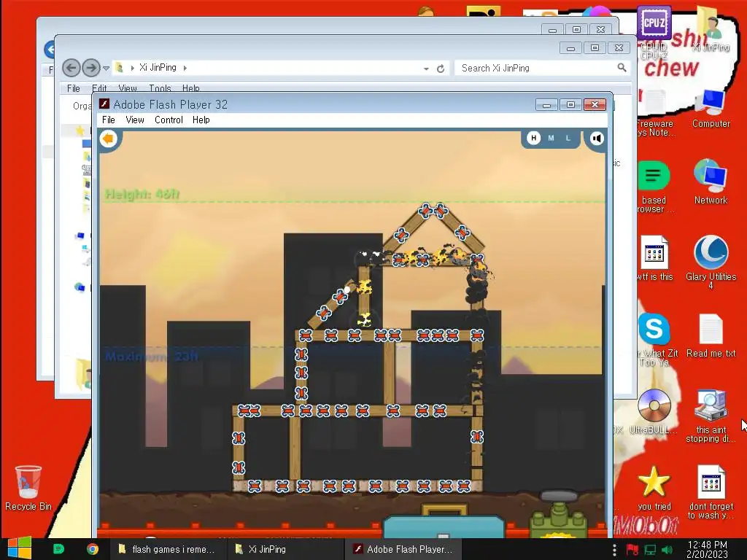
Task: Click the Adobe Flash Player 32 title bar icon
Action: 104,104
